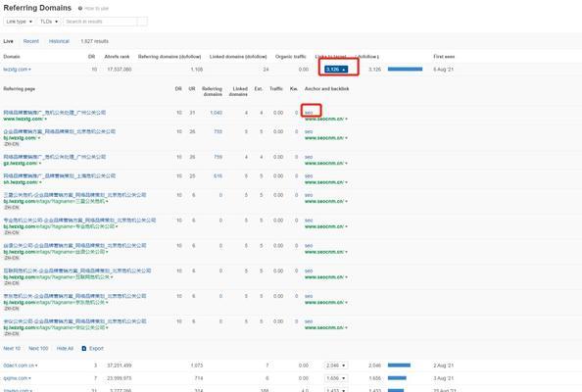Click the Hide All link
The image size is (582, 392).
pos(65,348)
